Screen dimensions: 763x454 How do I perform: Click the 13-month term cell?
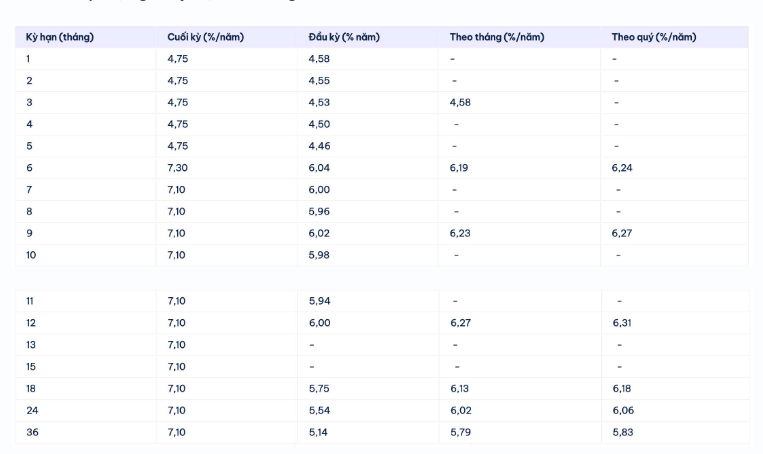pyautogui.click(x=31, y=345)
